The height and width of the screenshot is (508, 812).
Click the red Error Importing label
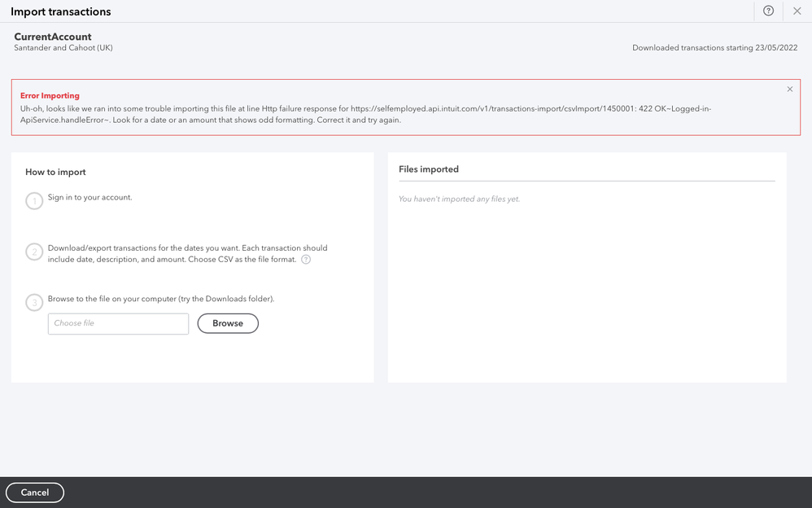pos(50,95)
